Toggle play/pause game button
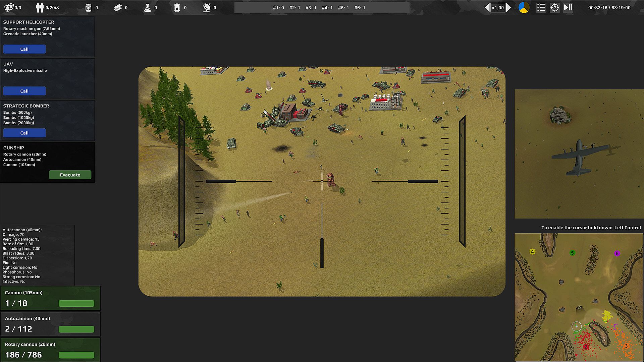Screen dimensions: 644x362 (x=568, y=7)
